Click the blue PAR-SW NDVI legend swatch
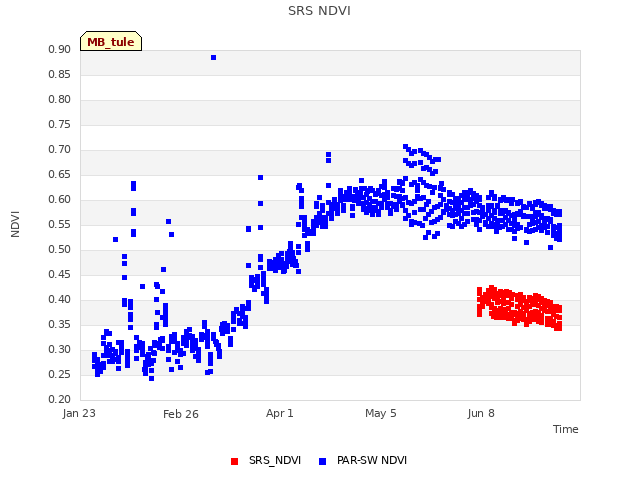640x480 pixels. (x=322, y=461)
